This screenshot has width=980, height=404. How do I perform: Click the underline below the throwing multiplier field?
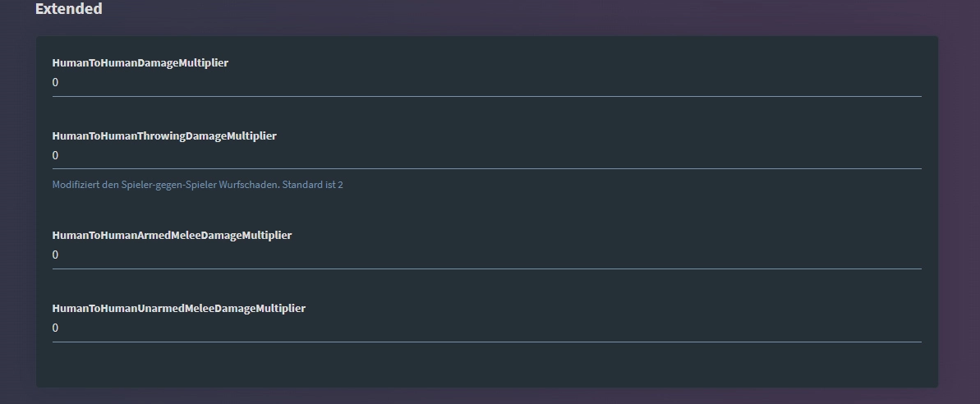point(486,168)
